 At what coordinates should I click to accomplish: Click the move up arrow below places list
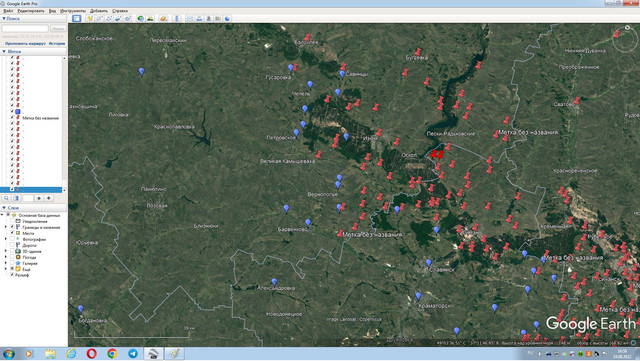39,198
